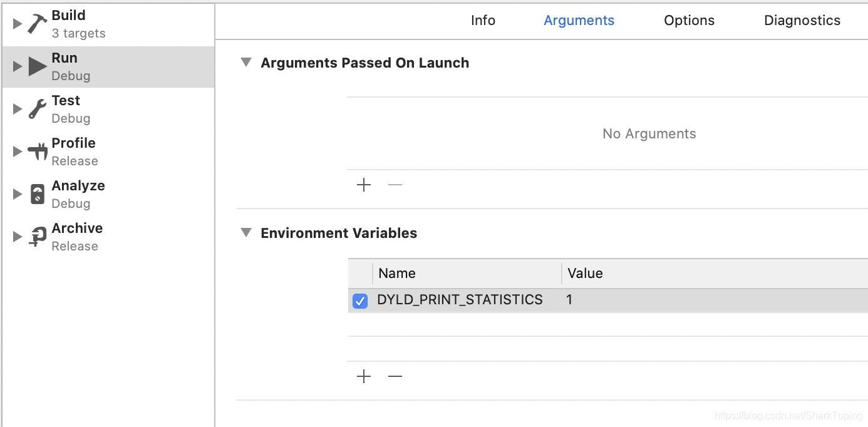The height and width of the screenshot is (427, 868).
Task: Uncheck the DYLD_PRINT_STATISTICS checkbox
Action: click(x=360, y=301)
